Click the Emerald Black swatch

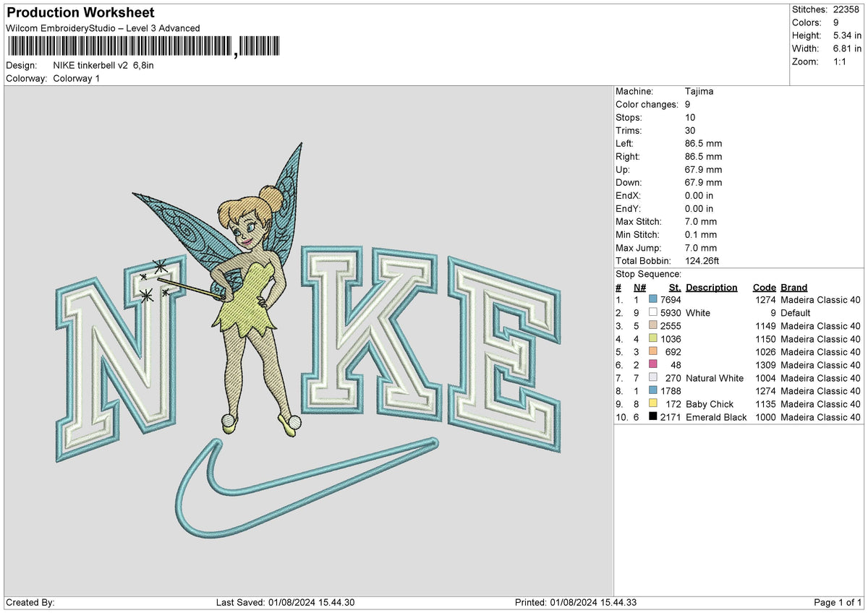coord(653,417)
